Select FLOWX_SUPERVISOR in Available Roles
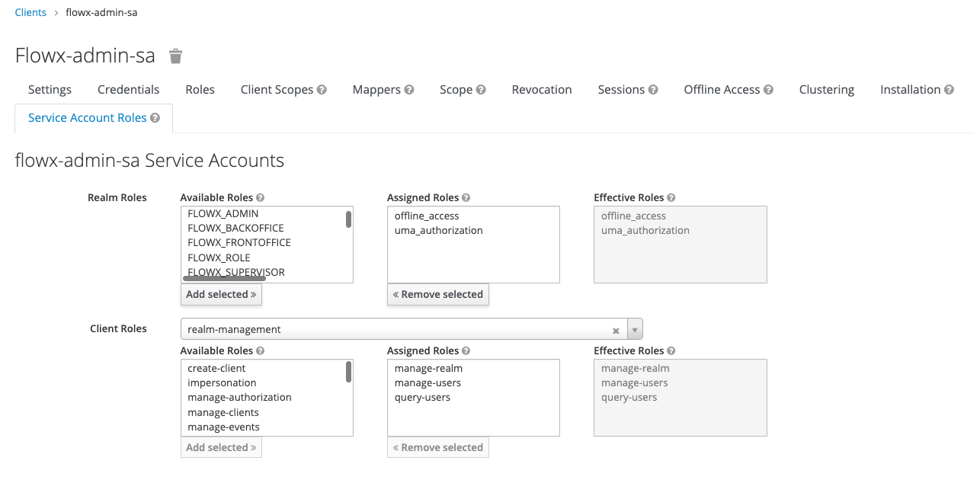 pos(236,272)
